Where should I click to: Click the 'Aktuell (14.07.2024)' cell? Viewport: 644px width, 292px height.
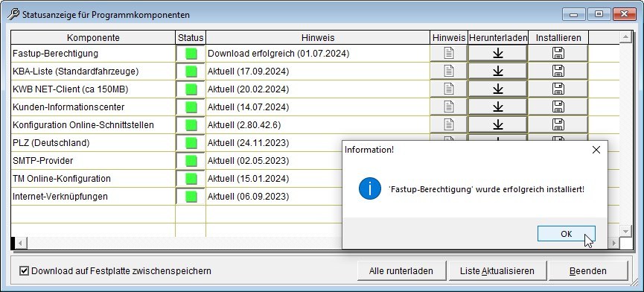pyautogui.click(x=318, y=107)
